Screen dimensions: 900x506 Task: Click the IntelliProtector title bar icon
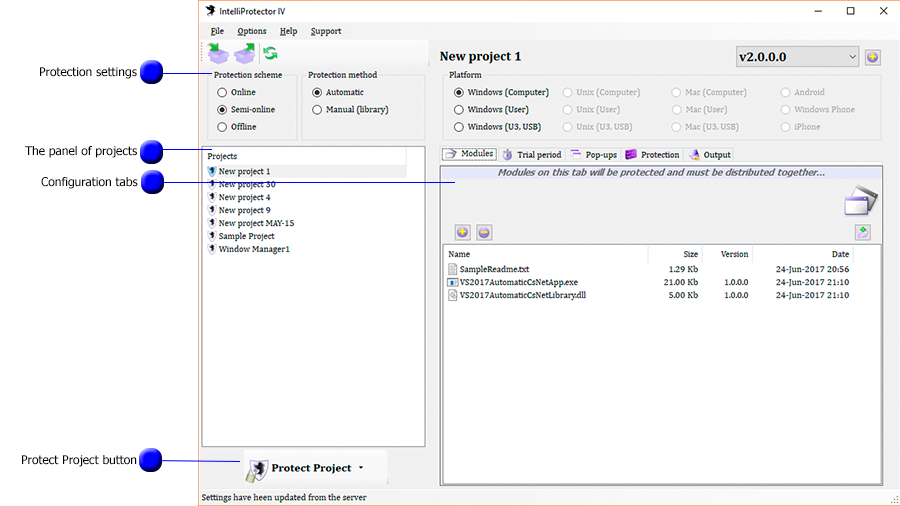[x=211, y=11]
